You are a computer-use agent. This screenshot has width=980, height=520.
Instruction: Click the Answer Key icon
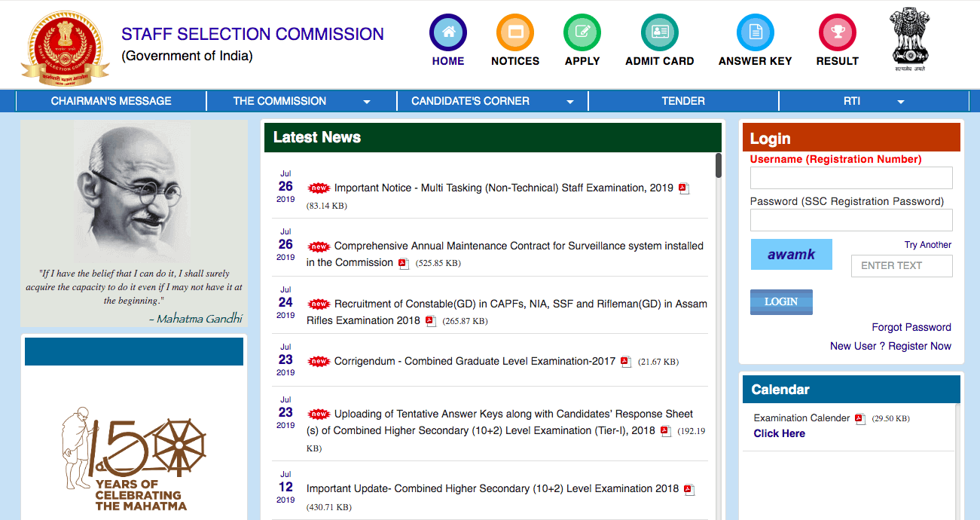(x=755, y=33)
